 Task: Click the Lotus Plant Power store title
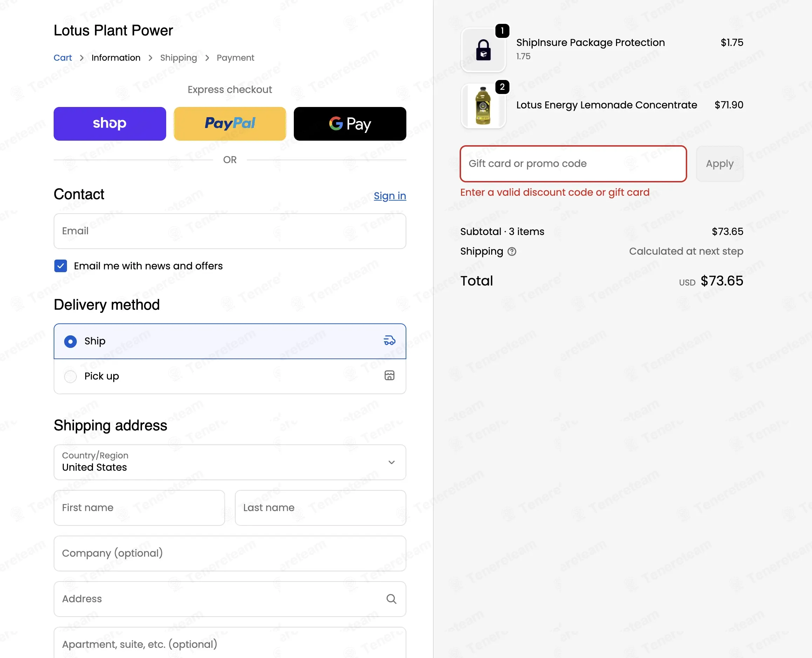coord(113,30)
